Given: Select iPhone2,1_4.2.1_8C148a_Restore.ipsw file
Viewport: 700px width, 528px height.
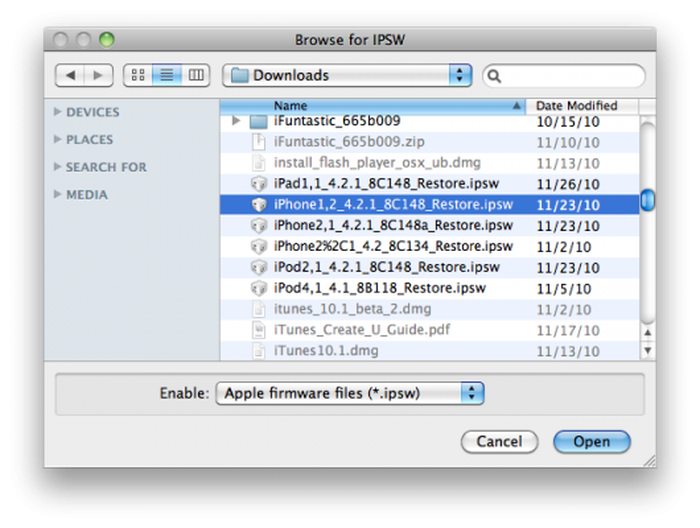Looking at the screenshot, I should click(x=393, y=225).
